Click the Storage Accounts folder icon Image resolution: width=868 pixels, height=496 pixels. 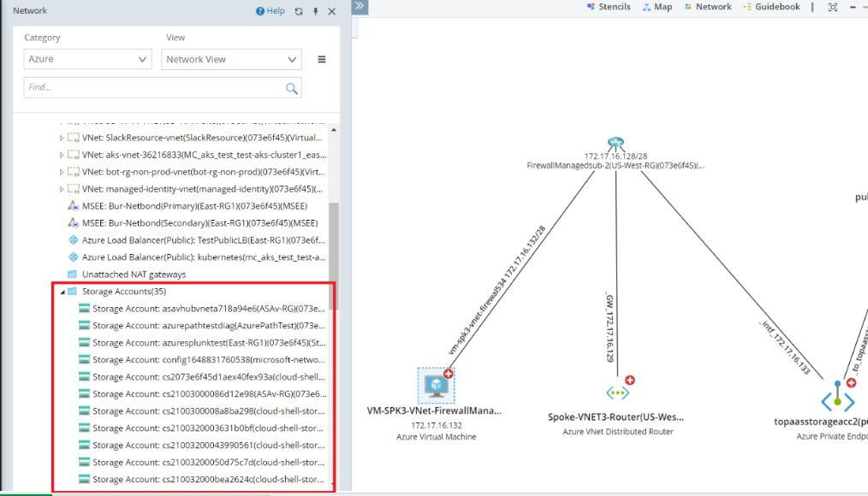[x=72, y=292]
